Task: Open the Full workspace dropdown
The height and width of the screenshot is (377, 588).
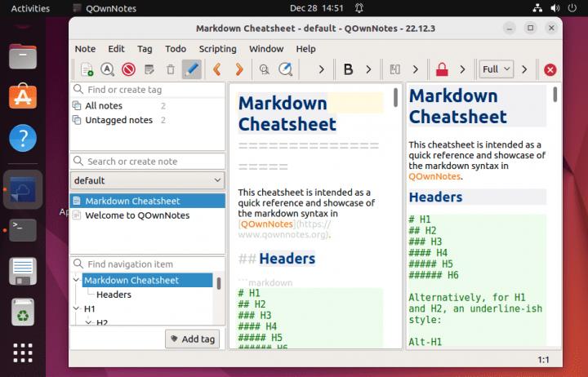Action: [x=497, y=69]
